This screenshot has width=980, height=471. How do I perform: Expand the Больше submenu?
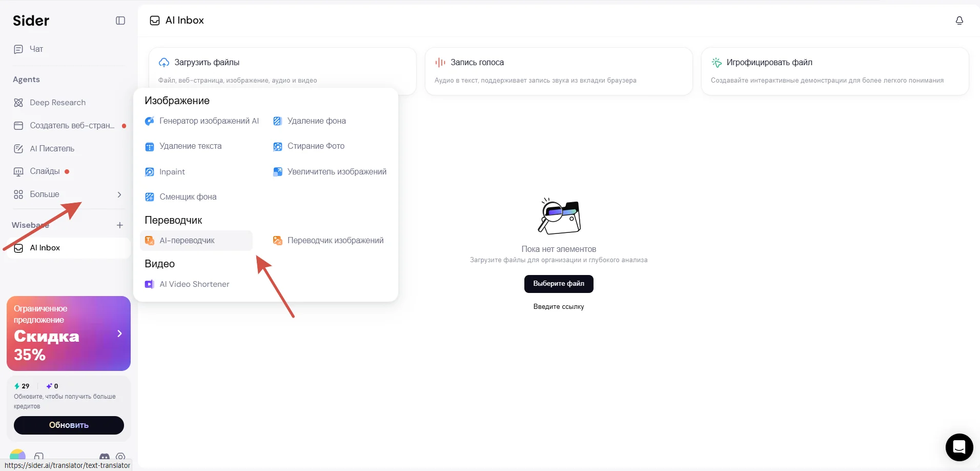coord(69,194)
